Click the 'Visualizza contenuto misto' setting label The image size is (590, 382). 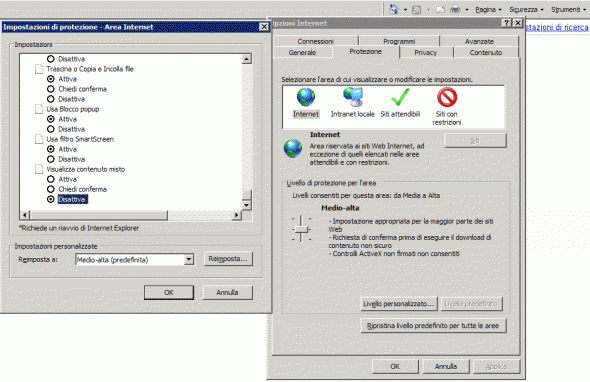pyautogui.click(x=86, y=169)
